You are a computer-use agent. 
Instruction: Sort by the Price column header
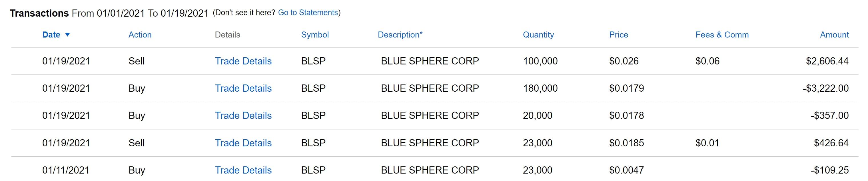click(x=618, y=34)
